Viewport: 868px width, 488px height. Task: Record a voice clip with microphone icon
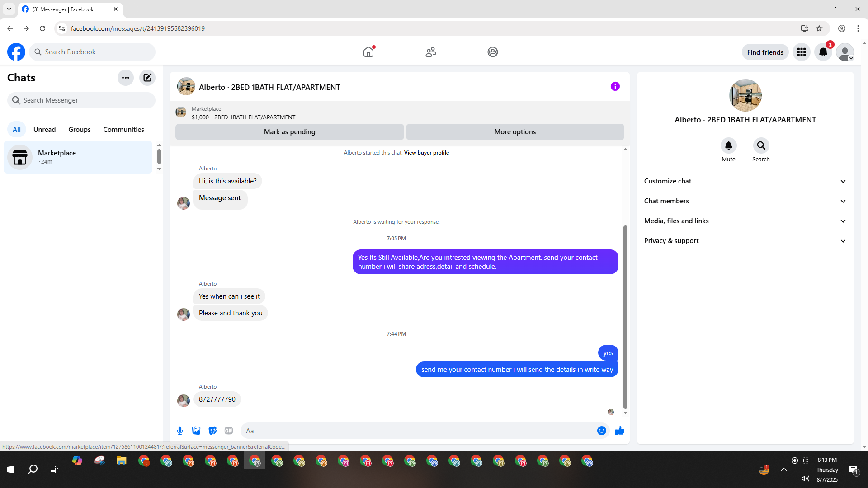click(x=180, y=431)
